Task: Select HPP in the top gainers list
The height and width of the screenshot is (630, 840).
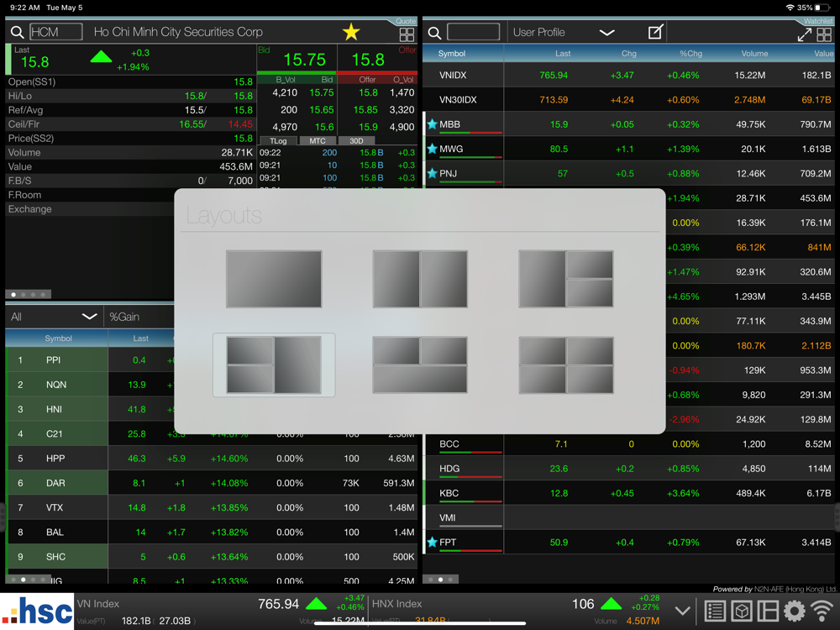Action: click(x=211, y=459)
